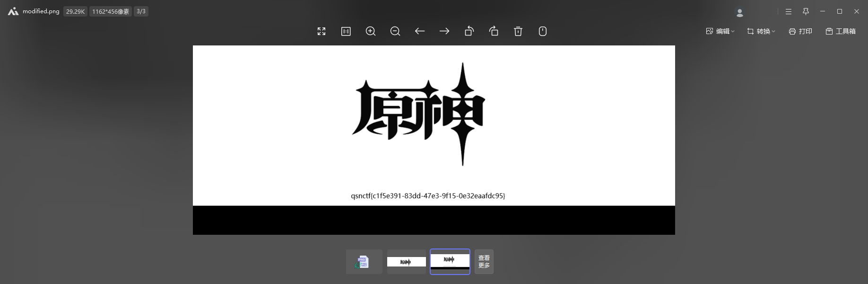Open the 编辑 edit dropdown
Image resolution: width=868 pixels, height=284 pixels.
720,31
